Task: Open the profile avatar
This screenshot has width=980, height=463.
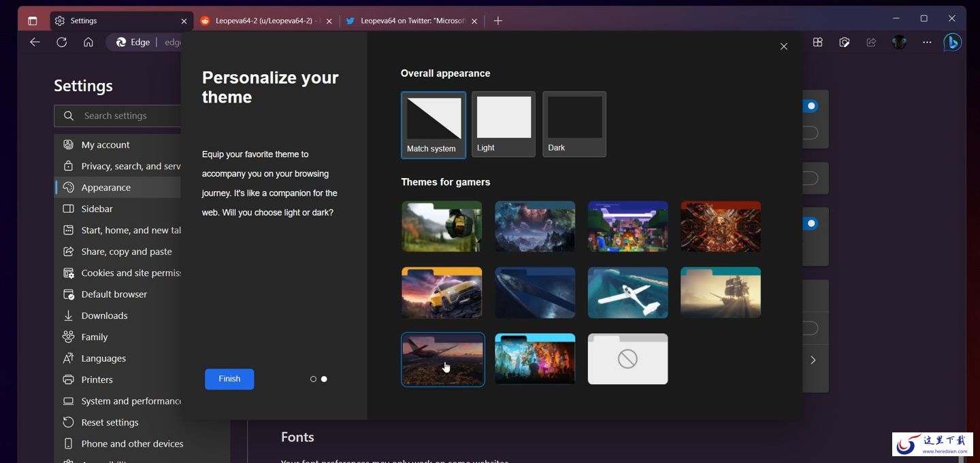Action: 900,42
